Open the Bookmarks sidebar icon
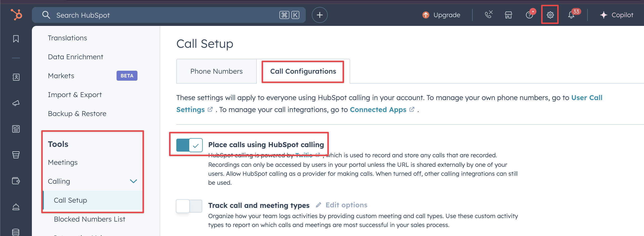The height and width of the screenshot is (236, 644). (x=16, y=39)
